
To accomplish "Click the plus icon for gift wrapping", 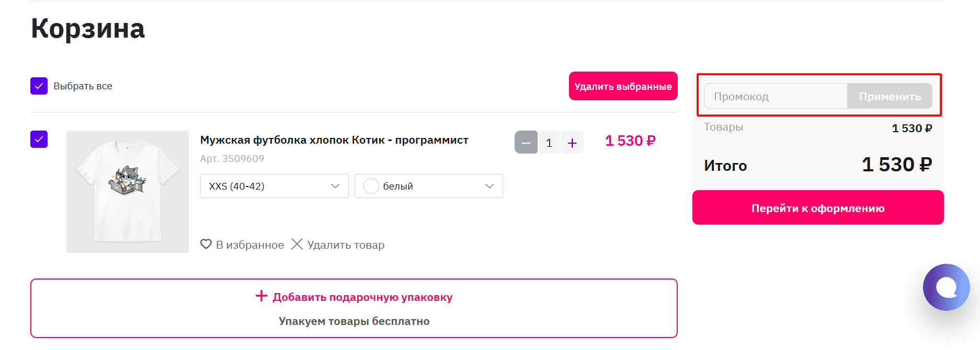I will pyautogui.click(x=261, y=296).
